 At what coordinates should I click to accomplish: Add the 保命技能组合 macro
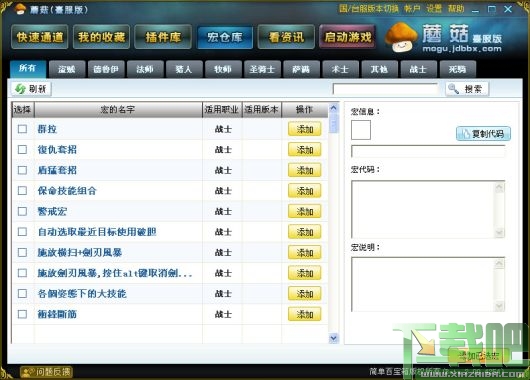tap(305, 191)
